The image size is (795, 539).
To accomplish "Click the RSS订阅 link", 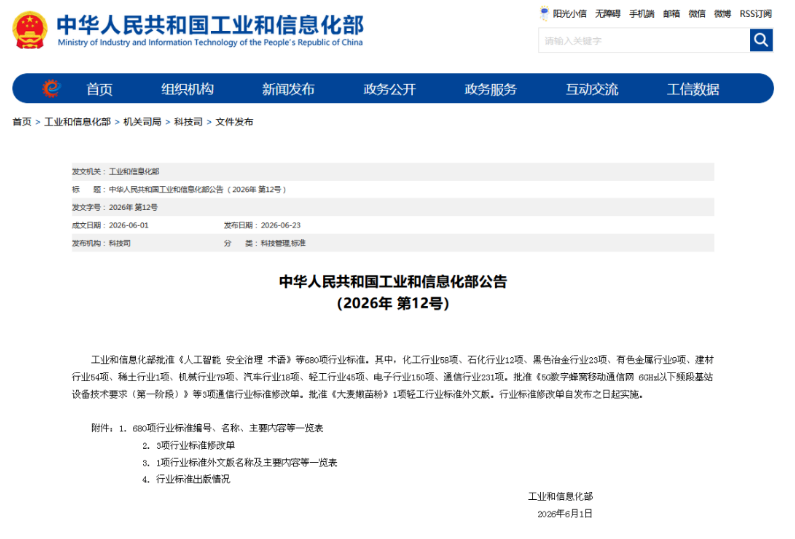I will point(755,14).
